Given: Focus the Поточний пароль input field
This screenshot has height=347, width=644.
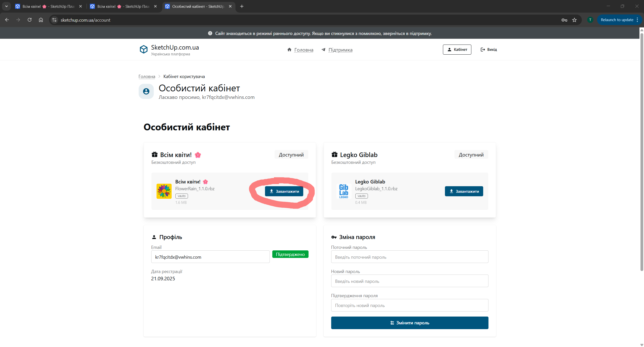Looking at the screenshot, I should (x=409, y=257).
